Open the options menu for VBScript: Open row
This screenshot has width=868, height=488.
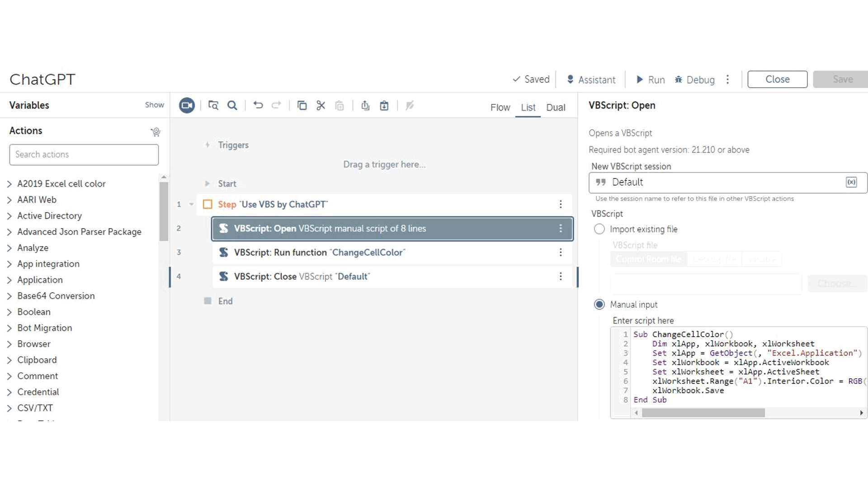561,228
